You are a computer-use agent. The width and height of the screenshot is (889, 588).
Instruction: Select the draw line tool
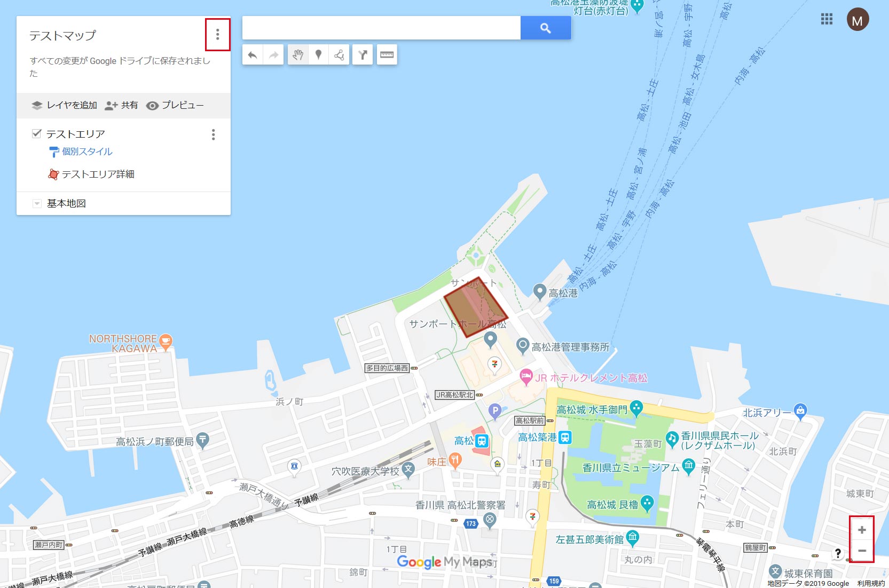point(339,55)
